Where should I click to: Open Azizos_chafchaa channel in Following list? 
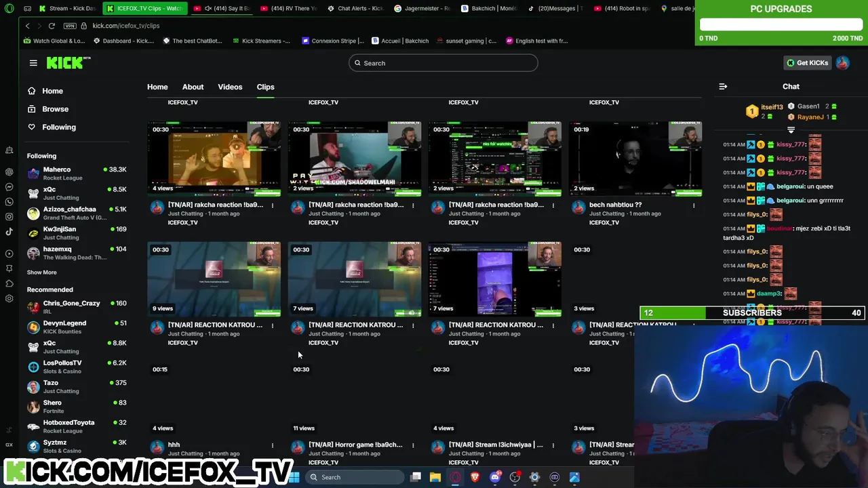coord(77,213)
